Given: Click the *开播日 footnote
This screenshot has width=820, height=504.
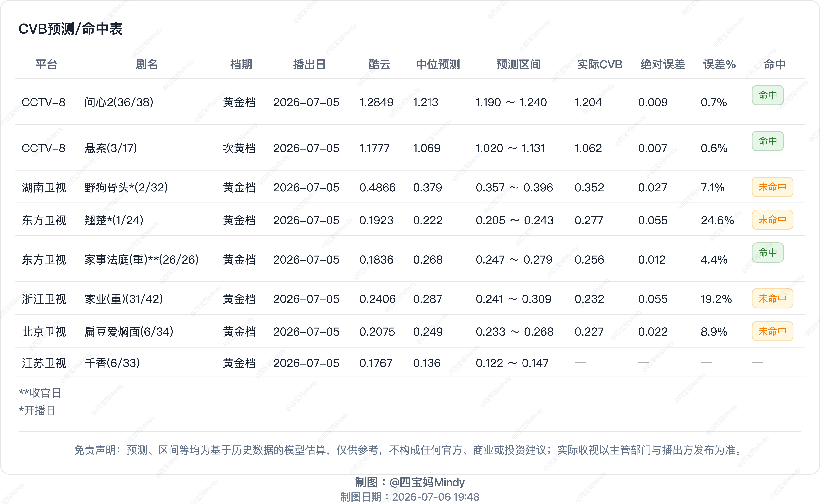Looking at the screenshot, I should click(37, 410).
